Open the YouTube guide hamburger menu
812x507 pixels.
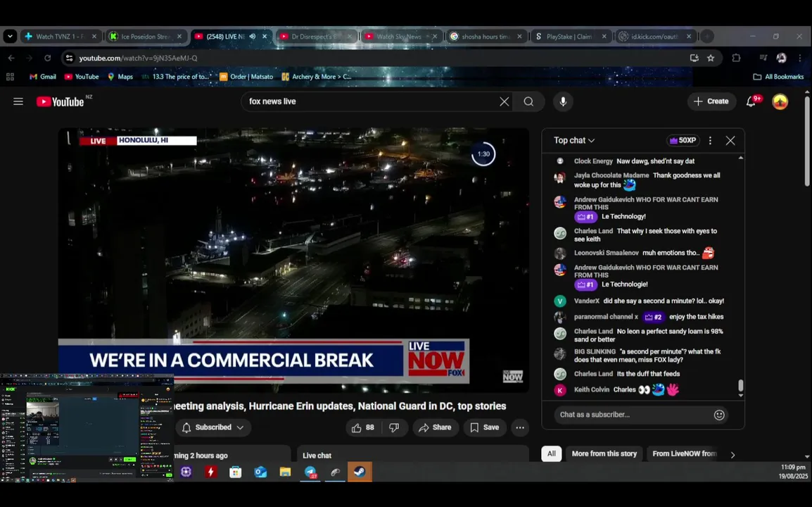pyautogui.click(x=18, y=101)
